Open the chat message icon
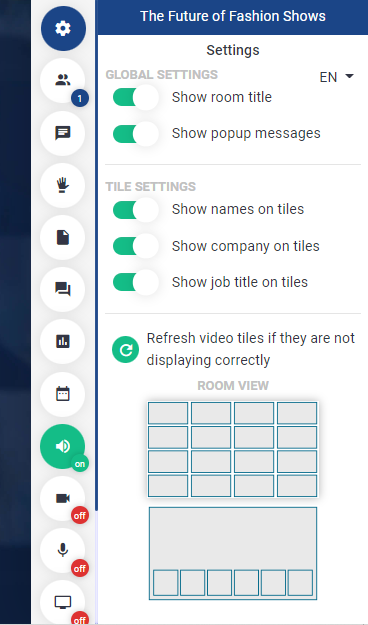 point(63,133)
